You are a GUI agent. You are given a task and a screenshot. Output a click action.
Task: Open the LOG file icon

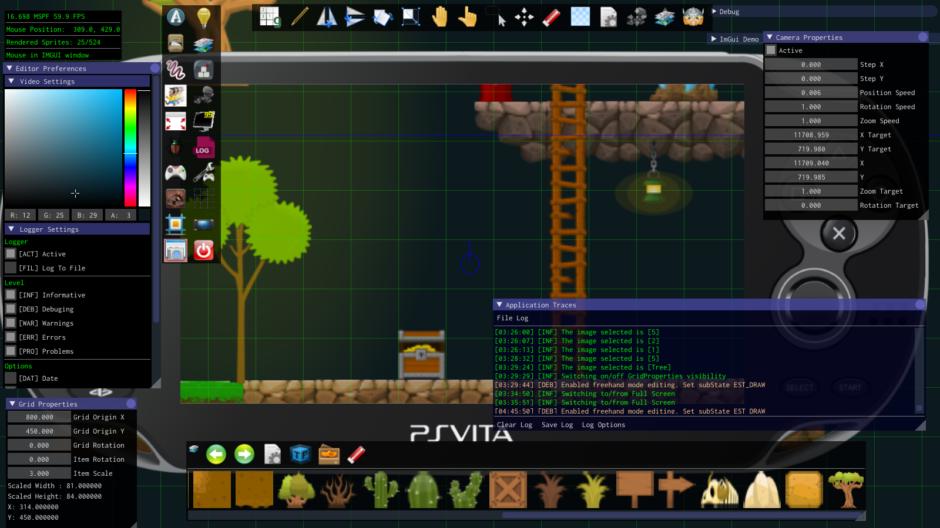pos(203,147)
